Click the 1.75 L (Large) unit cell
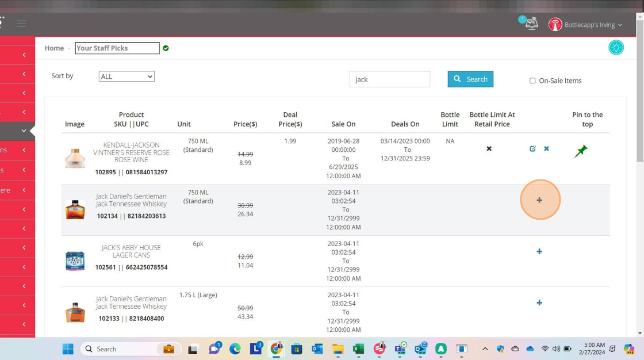The width and height of the screenshot is (644, 360). coord(198,295)
